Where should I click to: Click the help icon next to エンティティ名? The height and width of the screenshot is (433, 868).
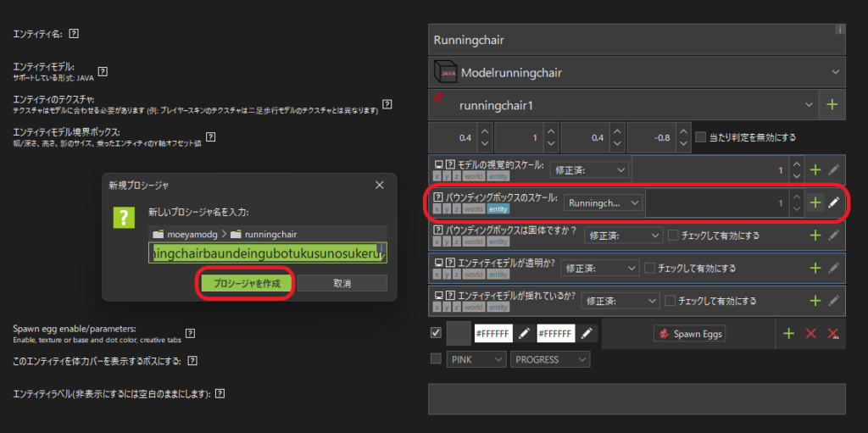click(74, 34)
